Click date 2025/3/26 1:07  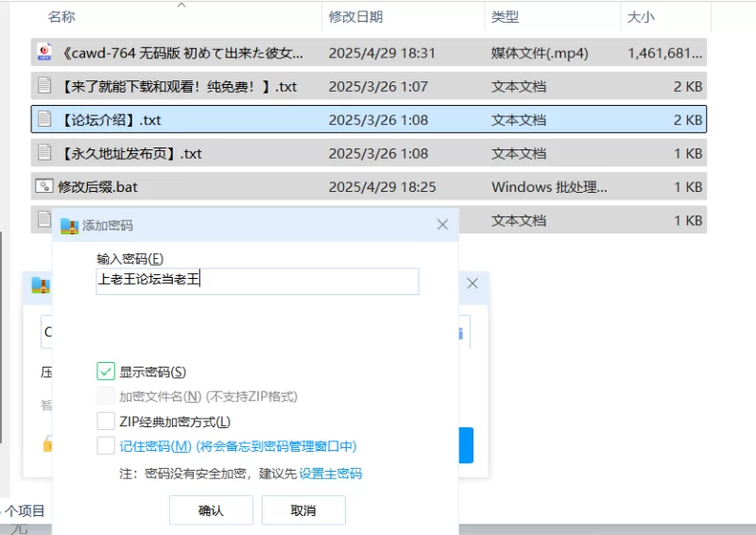(x=378, y=87)
